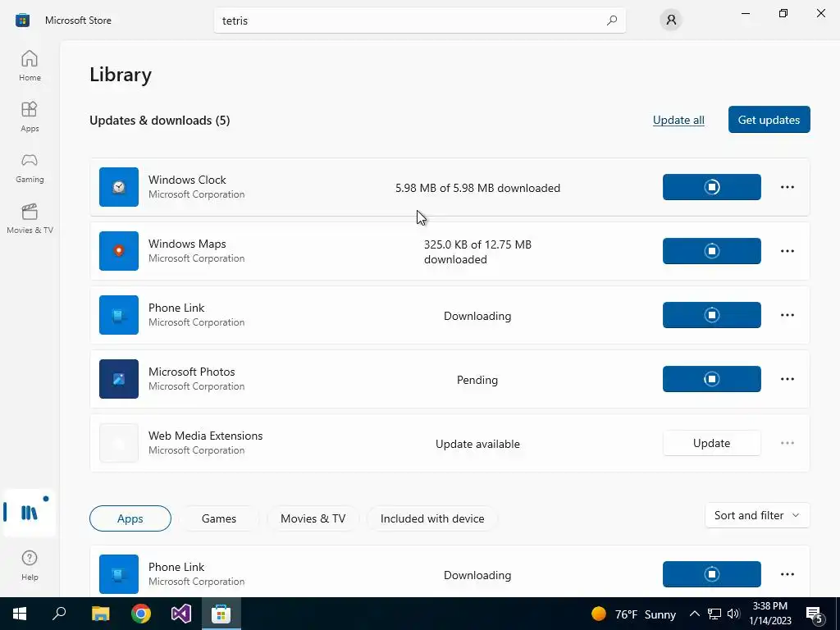Click the search box containing tetris
The image size is (840, 630).
pyautogui.click(x=419, y=21)
